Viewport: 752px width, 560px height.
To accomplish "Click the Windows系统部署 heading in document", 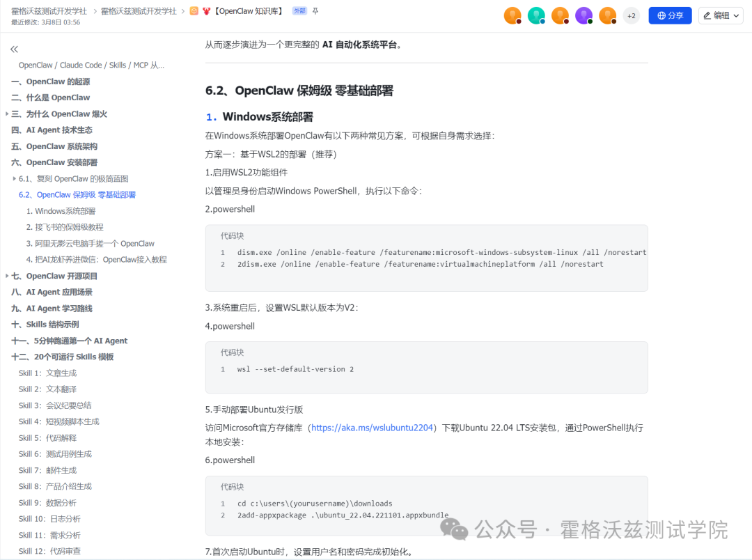I will [268, 116].
